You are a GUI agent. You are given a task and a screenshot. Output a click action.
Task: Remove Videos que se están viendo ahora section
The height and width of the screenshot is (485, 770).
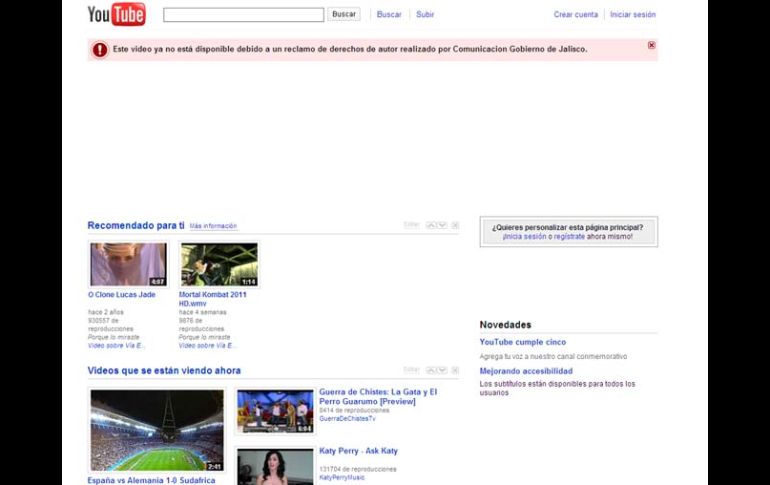point(455,370)
